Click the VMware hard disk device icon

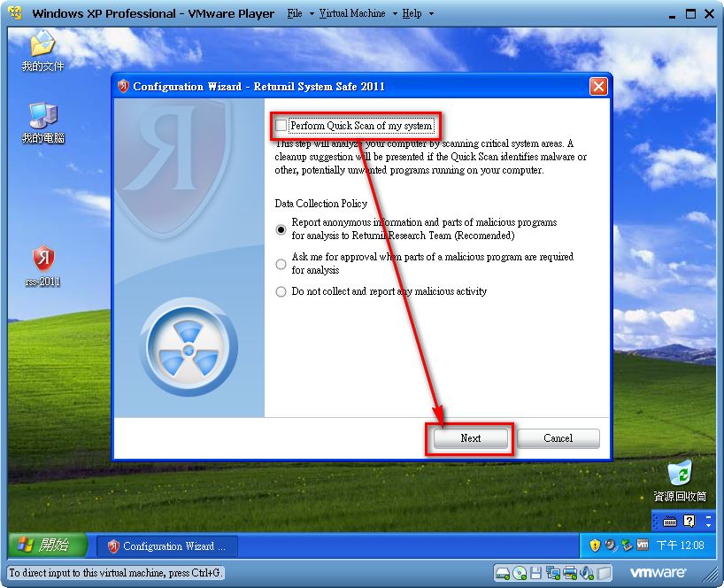coord(503,574)
